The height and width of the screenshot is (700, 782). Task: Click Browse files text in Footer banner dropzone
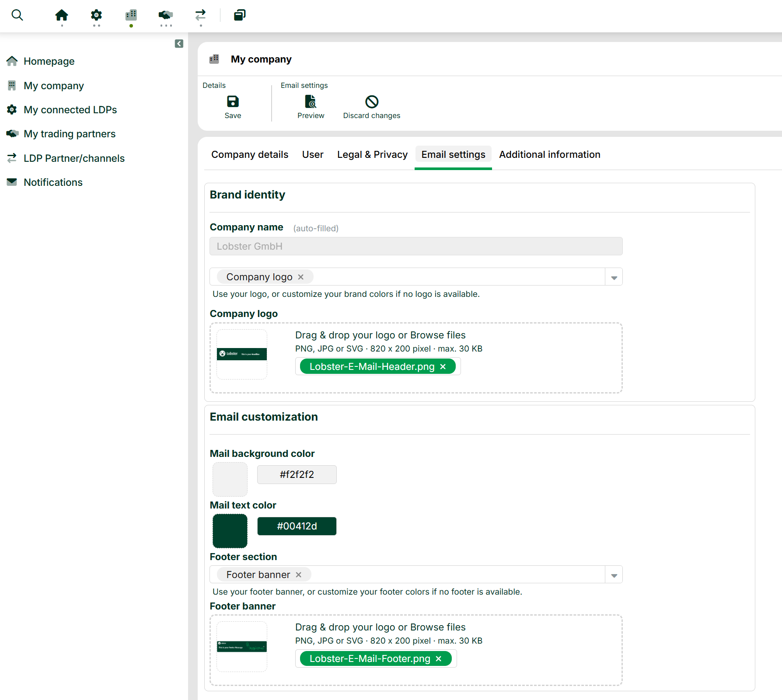438,627
